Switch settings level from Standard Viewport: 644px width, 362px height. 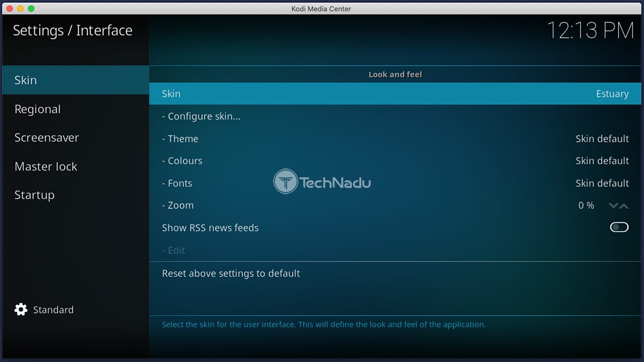[44, 309]
